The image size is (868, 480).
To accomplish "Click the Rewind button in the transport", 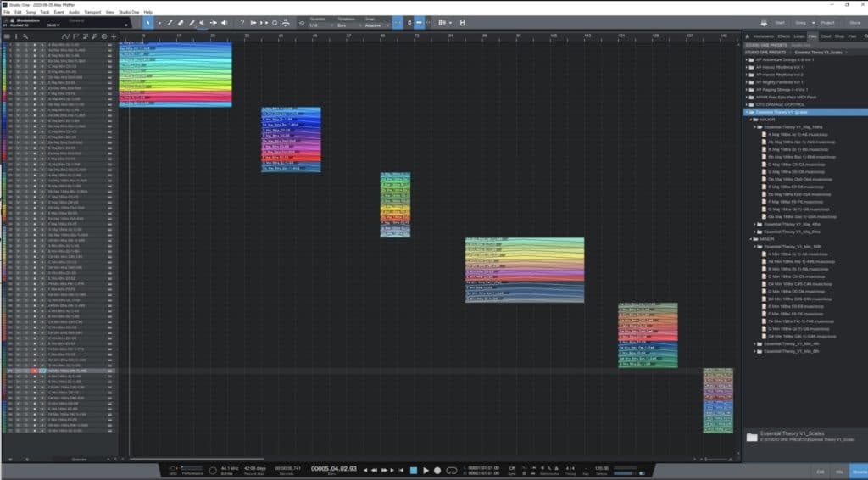I will (374, 470).
